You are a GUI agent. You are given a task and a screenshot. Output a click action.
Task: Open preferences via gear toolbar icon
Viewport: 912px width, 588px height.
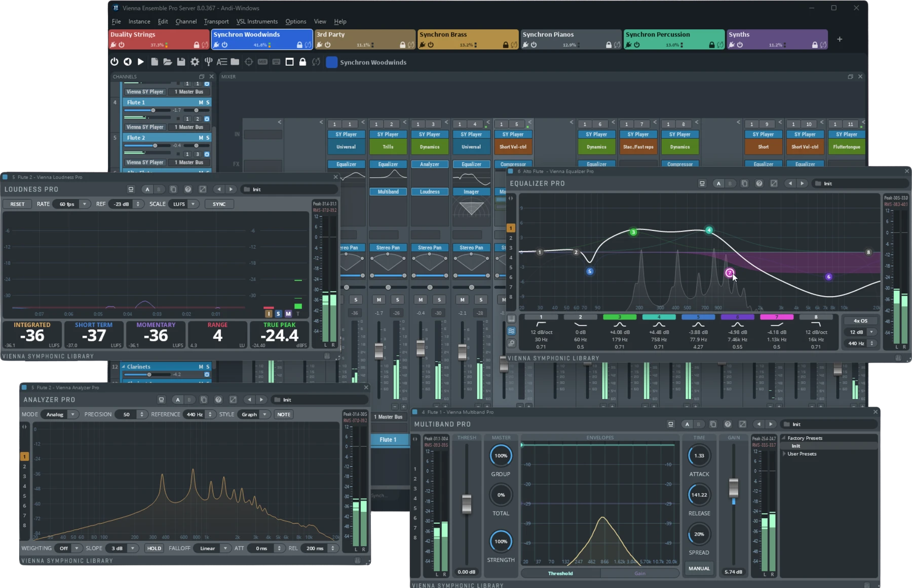coord(195,62)
